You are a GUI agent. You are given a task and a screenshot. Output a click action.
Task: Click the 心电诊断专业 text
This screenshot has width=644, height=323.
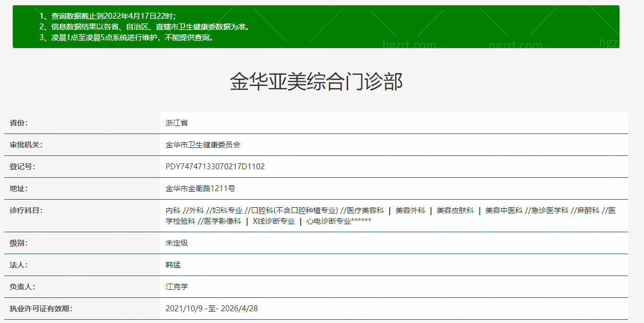click(x=328, y=221)
